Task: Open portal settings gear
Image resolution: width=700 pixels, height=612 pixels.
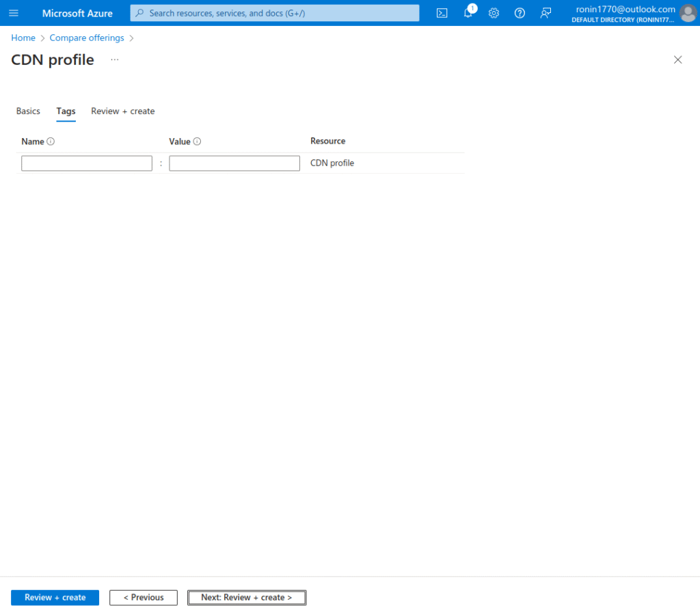Action: (494, 13)
